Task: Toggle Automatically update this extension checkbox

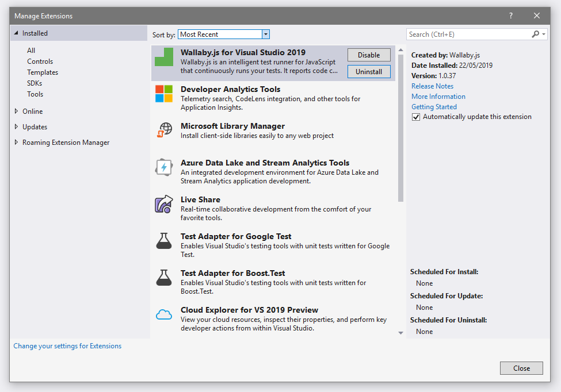Action: 416,117
